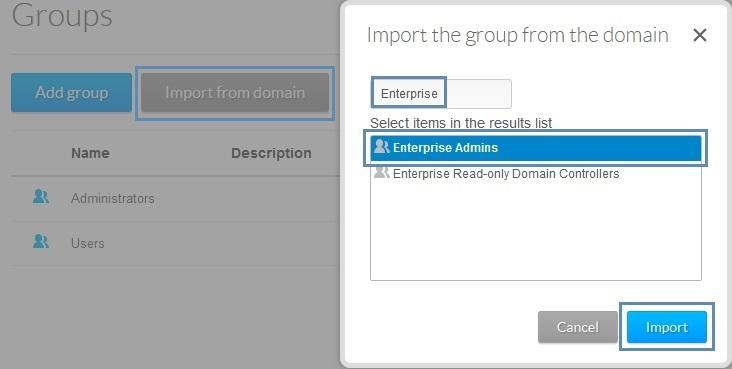The width and height of the screenshot is (732, 369).
Task: Click the Enterprise Admins group icon
Action: tap(381, 147)
